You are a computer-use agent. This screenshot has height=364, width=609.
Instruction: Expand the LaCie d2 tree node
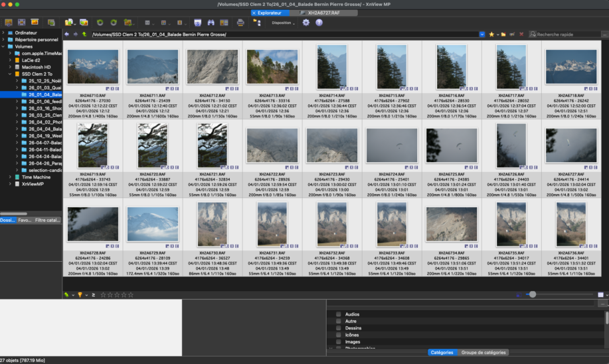click(x=10, y=60)
